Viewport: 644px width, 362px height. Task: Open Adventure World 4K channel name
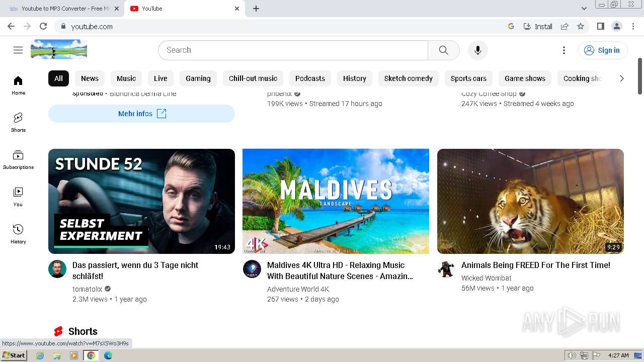point(298,289)
